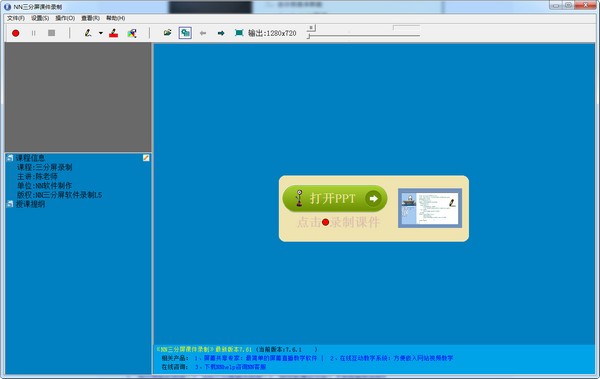Collapse the 课程信息 tree node

tap(10, 158)
